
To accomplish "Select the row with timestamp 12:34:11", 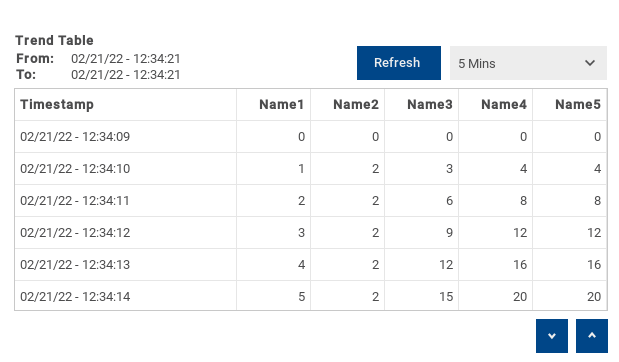I will 311,201.
